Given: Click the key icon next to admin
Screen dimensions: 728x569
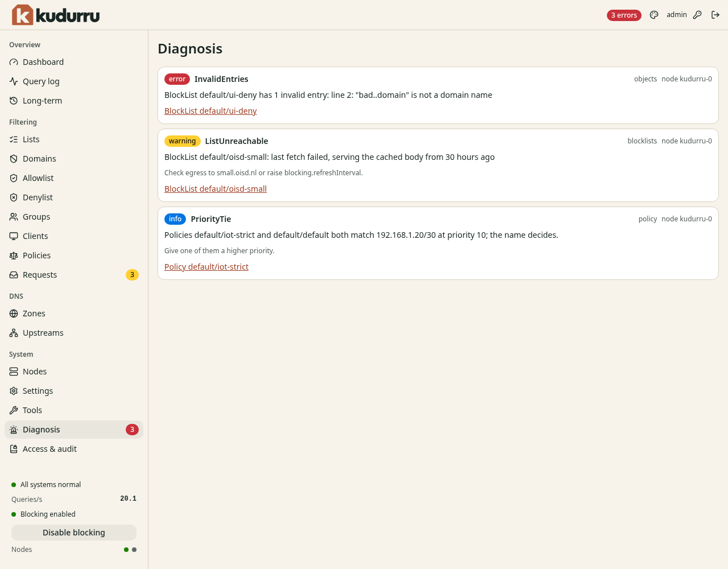Looking at the screenshot, I should [697, 15].
